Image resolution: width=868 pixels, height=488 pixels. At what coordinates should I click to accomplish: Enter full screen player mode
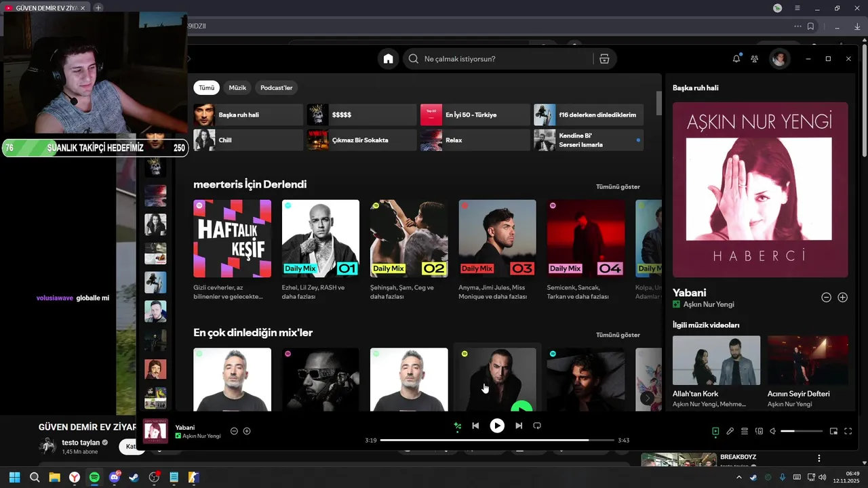click(x=848, y=431)
